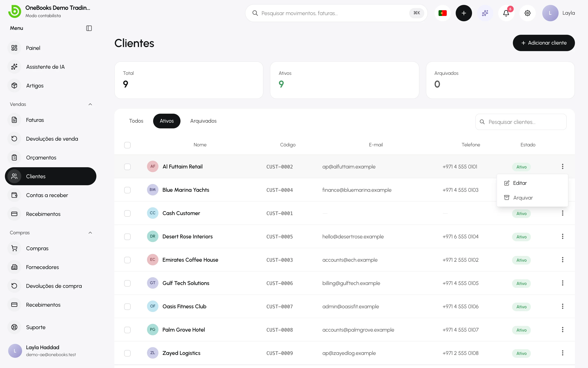Click the Código column header

click(x=288, y=145)
